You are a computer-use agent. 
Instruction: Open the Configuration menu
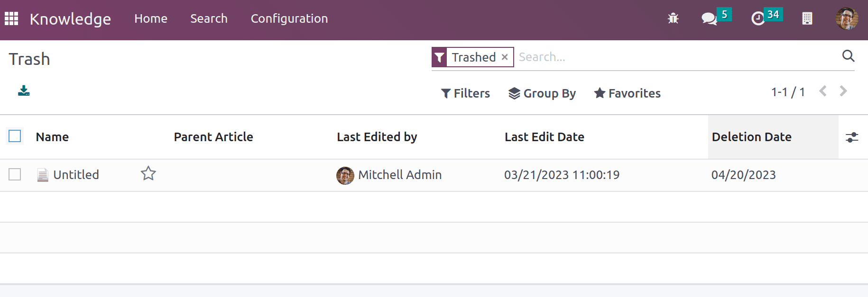tap(289, 18)
